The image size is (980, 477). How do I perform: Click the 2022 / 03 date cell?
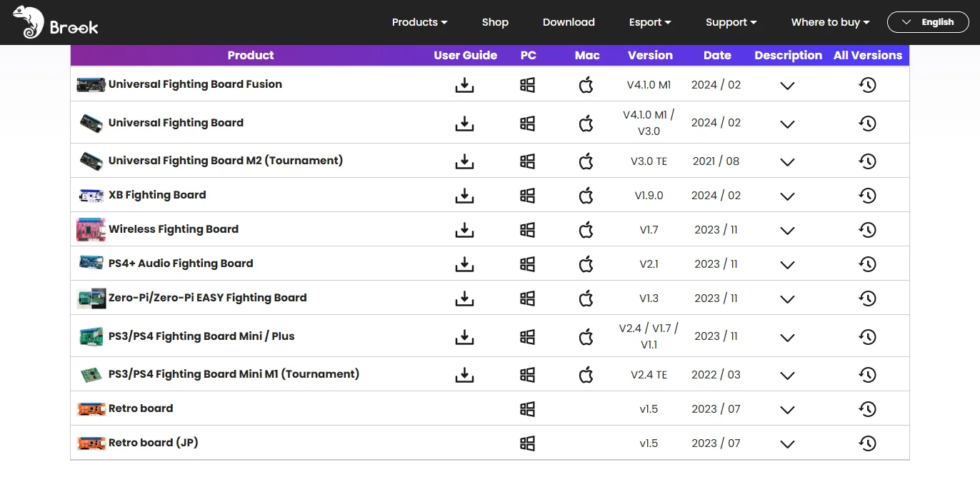[x=716, y=374]
